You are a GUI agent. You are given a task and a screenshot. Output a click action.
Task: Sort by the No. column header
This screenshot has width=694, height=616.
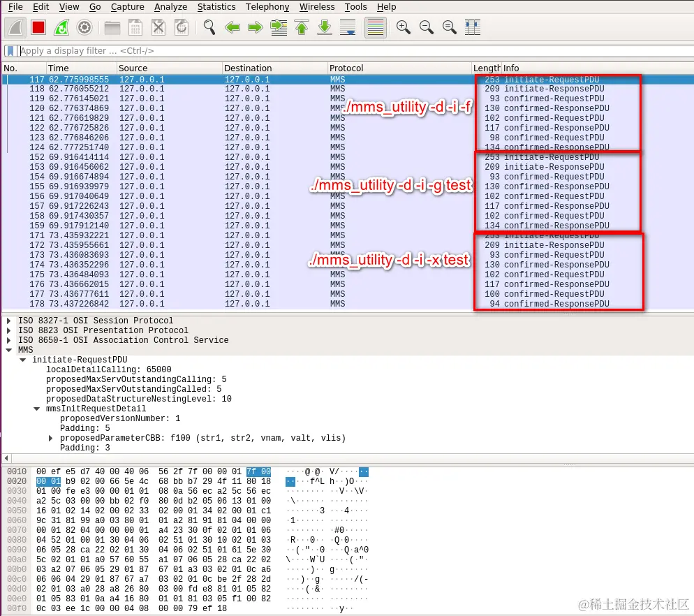(24, 68)
